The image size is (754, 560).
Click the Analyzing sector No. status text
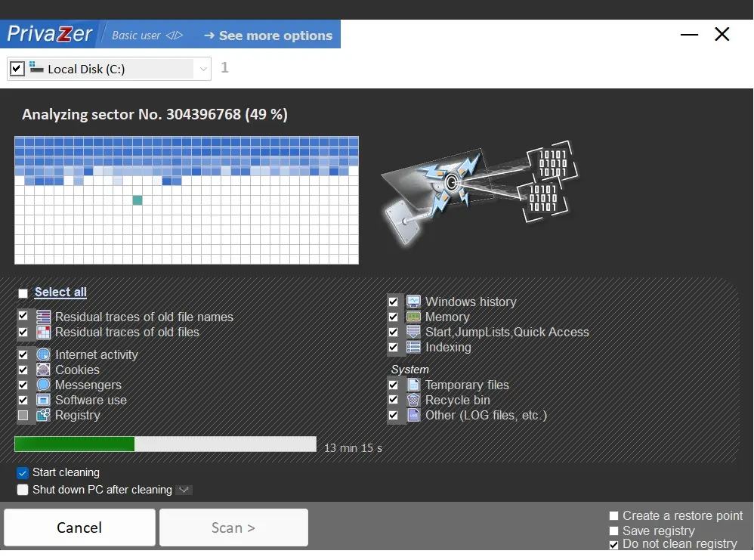[x=155, y=115]
